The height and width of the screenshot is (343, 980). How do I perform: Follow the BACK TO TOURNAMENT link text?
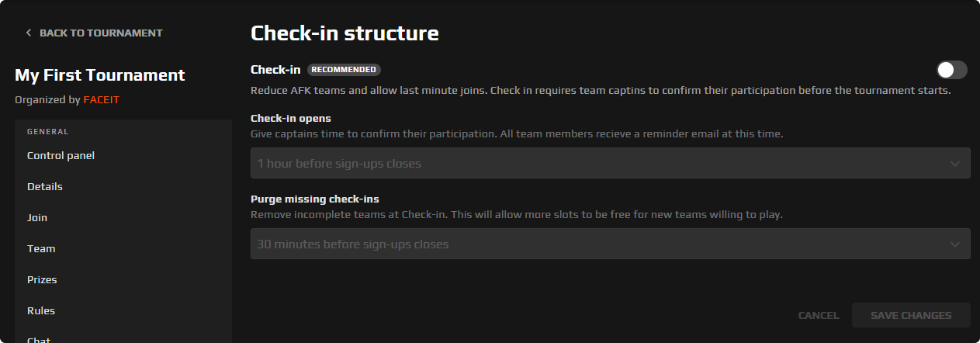101,33
